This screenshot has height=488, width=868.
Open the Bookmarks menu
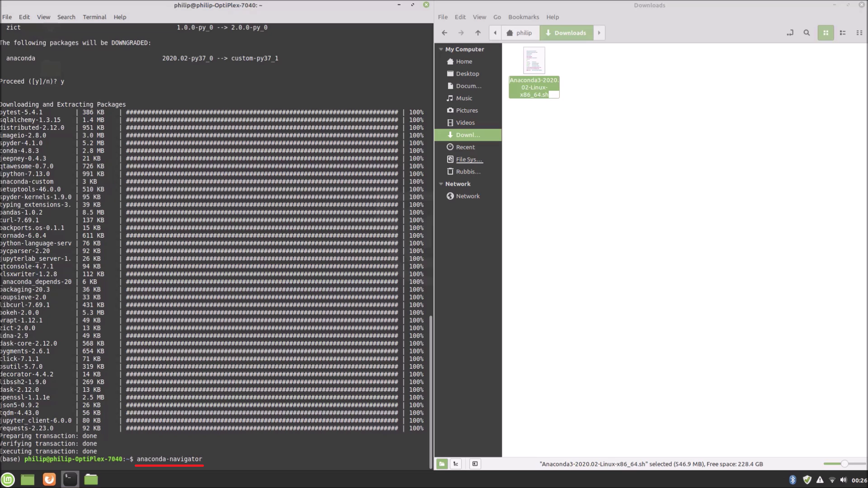(x=523, y=17)
